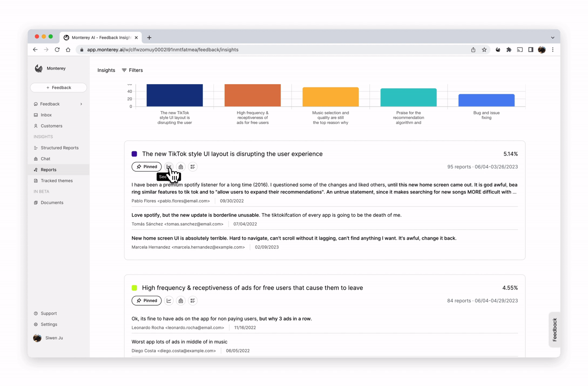
Task: Click target icon on ads frequency insight
Action: [181, 301]
